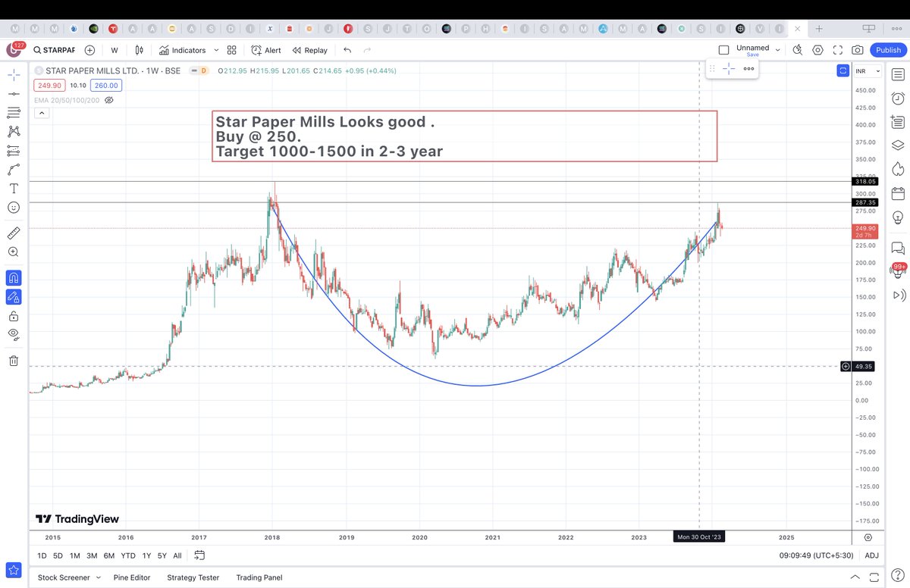Open the patterns drawing tool
Viewport: 910px width, 588px height.
pos(14,131)
